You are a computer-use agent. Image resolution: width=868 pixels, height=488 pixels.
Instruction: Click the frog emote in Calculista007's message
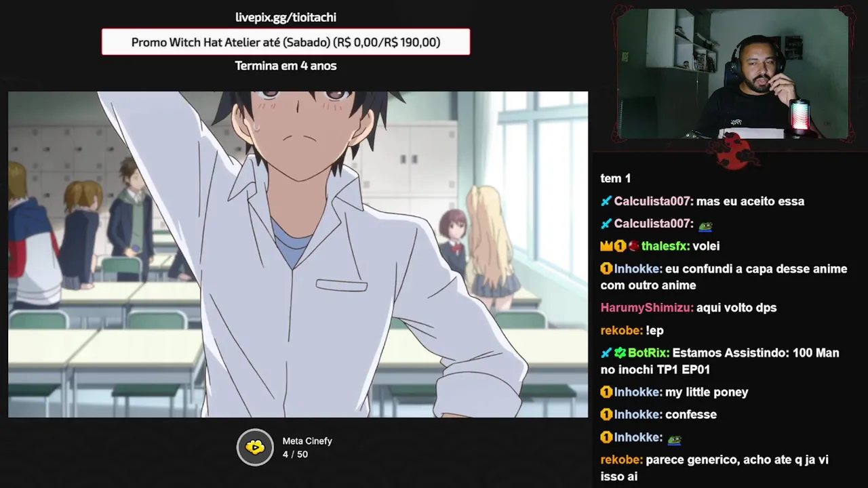pos(705,224)
